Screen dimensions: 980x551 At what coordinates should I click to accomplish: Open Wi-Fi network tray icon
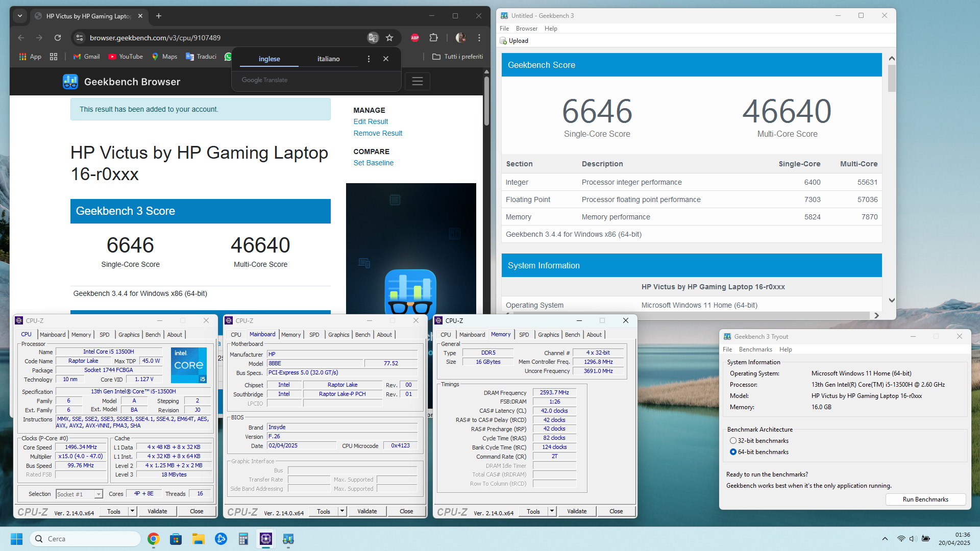click(901, 539)
